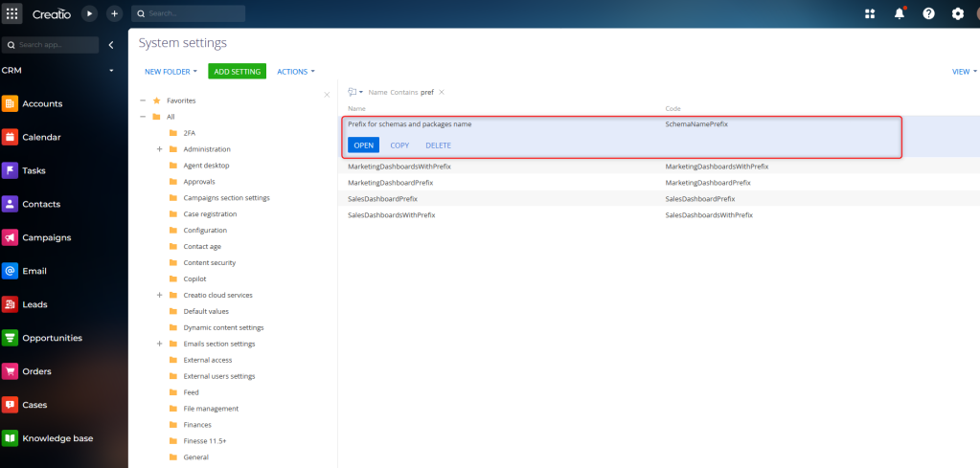Expand the Emails section settings folder
The image size is (980, 468).
(159, 344)
